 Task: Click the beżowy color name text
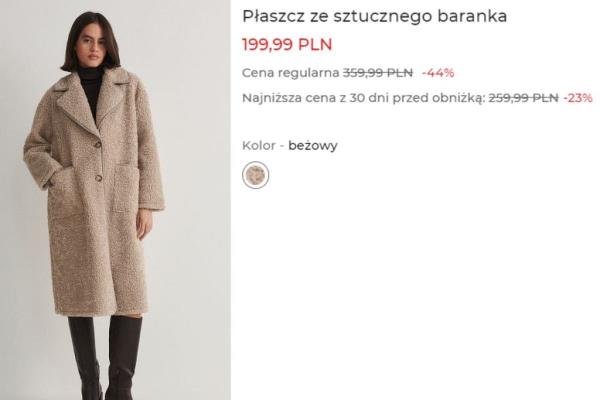pos(313,146)
